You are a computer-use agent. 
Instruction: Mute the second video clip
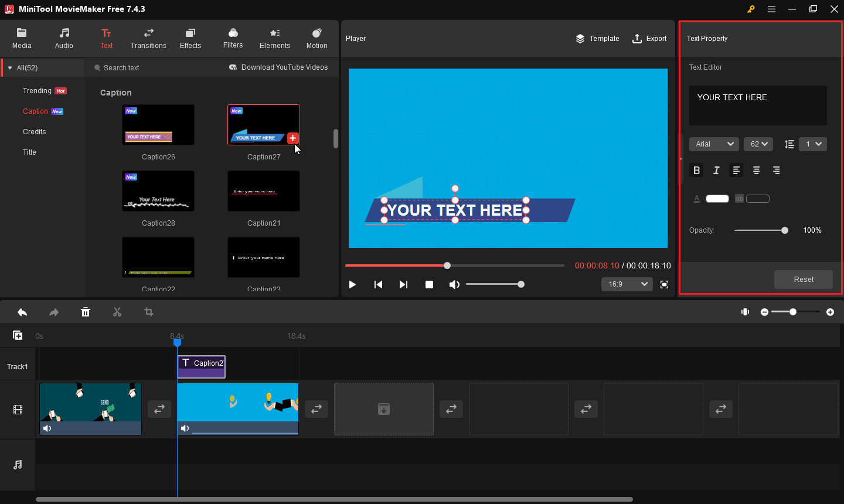(x=185, y=428)
